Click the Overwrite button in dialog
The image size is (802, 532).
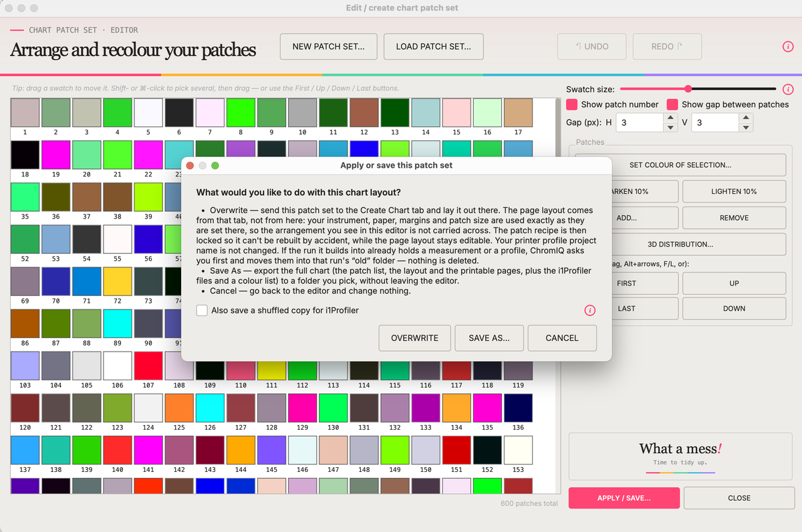415,338
